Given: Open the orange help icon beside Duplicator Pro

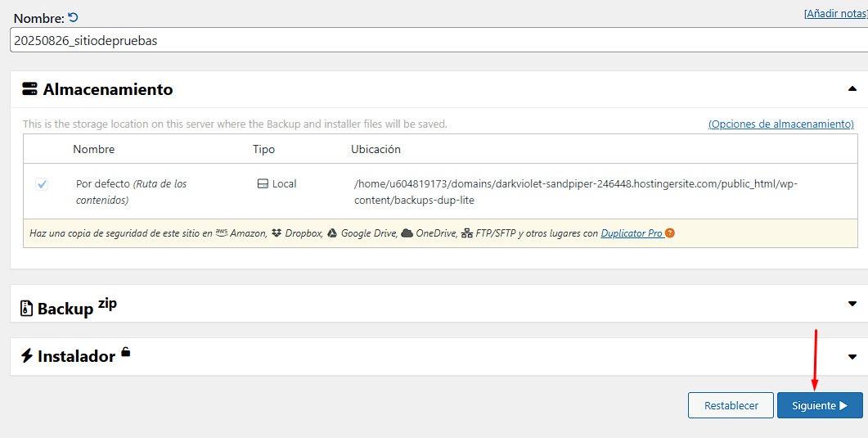Looking at the screenshot, I should tap(670, 233).
